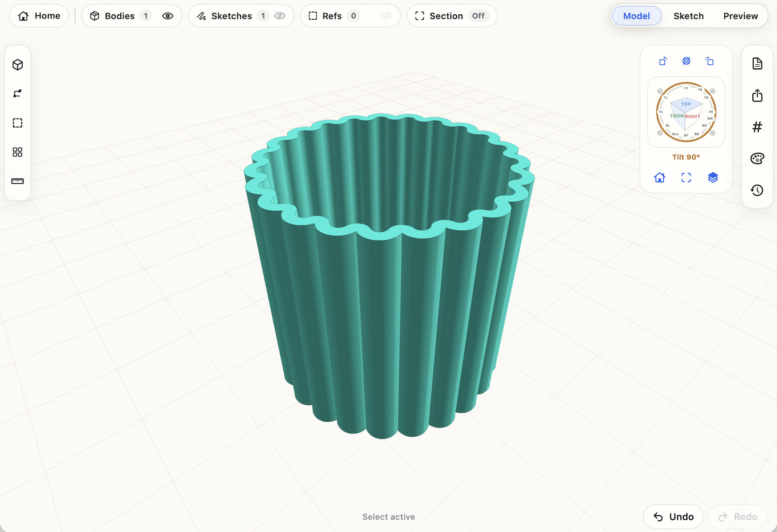Select the BB orientation marker
Screen dimensions: 777x532
point(697,134)
